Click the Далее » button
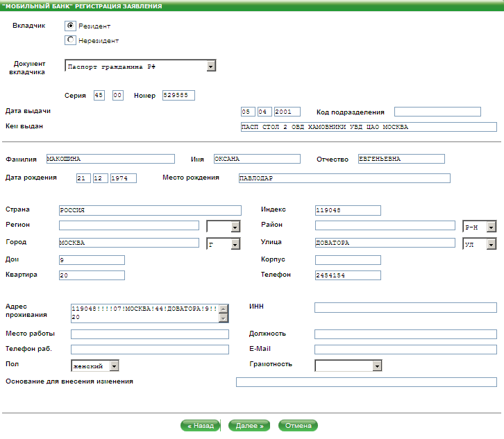Image resolution: width=504 pixels, height=439 pixels. tap(249, 426)
